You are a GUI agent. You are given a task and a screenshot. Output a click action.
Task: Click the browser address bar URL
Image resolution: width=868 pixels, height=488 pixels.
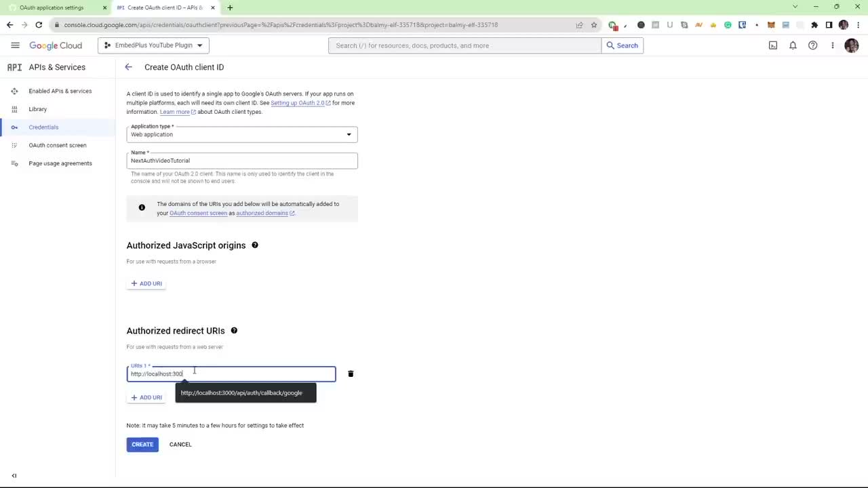[281, 25]
